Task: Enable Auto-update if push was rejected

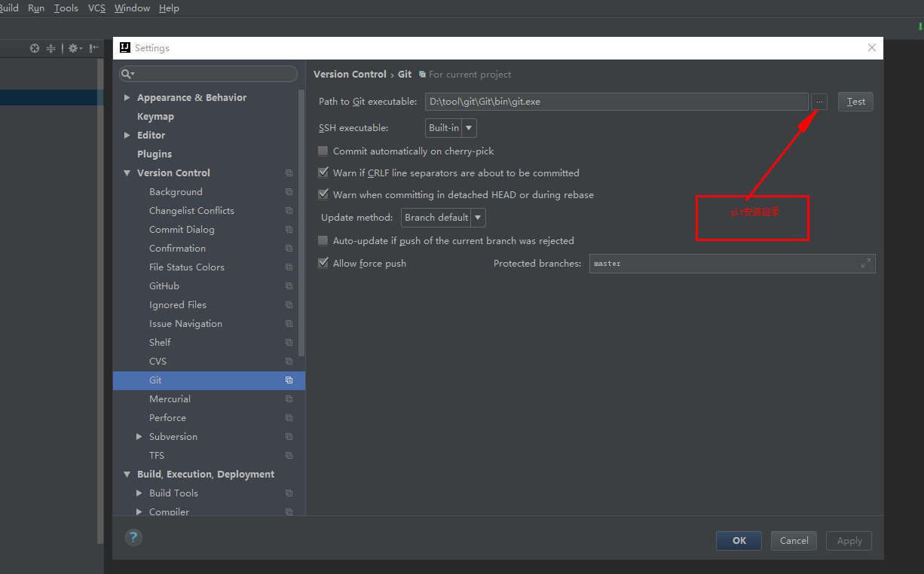Action: click(x=323, y=241)
